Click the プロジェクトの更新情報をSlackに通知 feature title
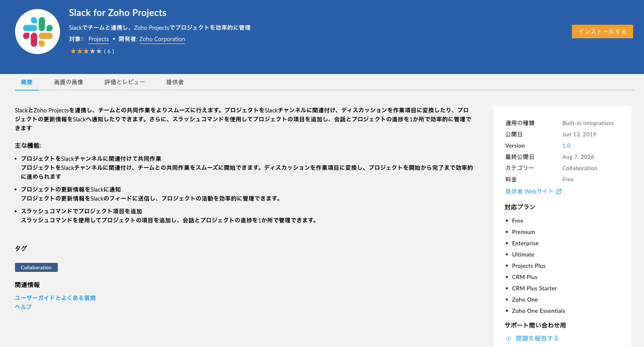644x347 pixels. point(71,190)
